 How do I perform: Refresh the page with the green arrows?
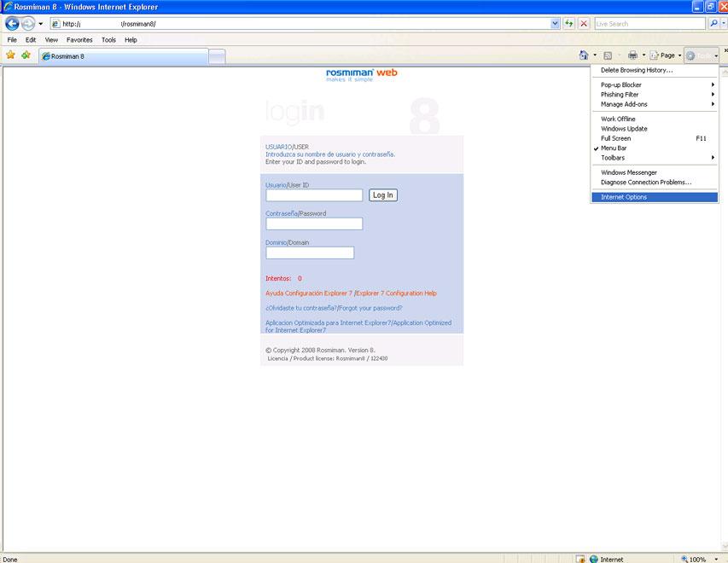click(x=568, y=24)
